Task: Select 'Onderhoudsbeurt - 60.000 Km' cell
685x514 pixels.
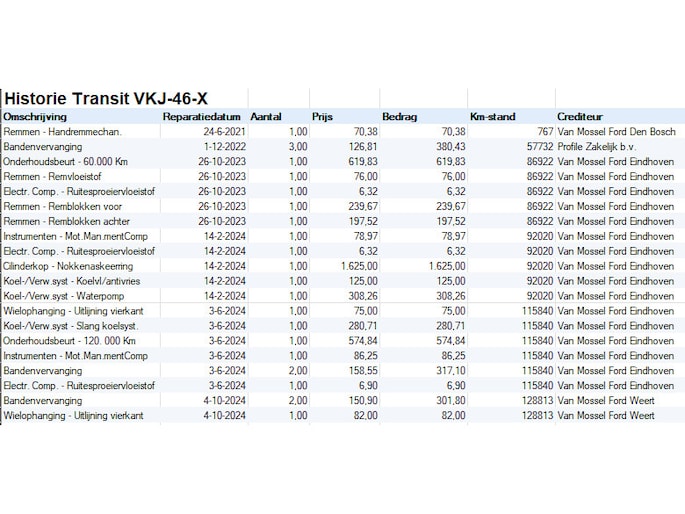Action: click(x=66, y=162)
